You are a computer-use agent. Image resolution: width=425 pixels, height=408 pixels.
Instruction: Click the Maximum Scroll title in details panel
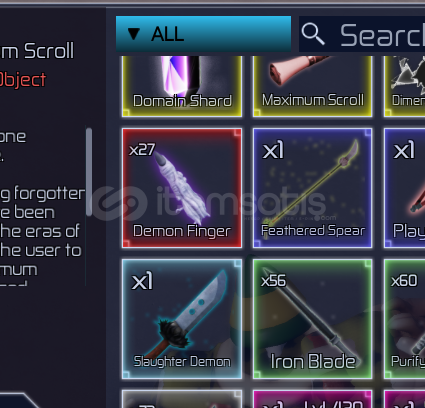(37, 51)
